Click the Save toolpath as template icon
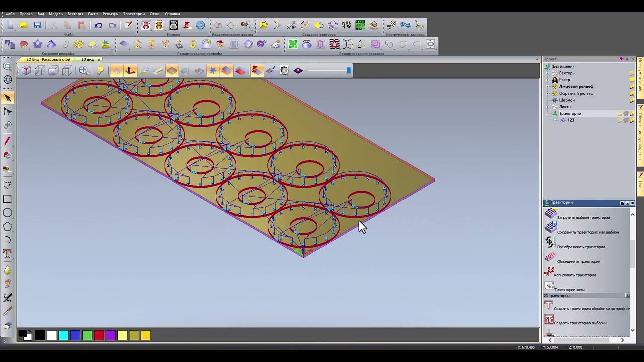 click(550, 228)
